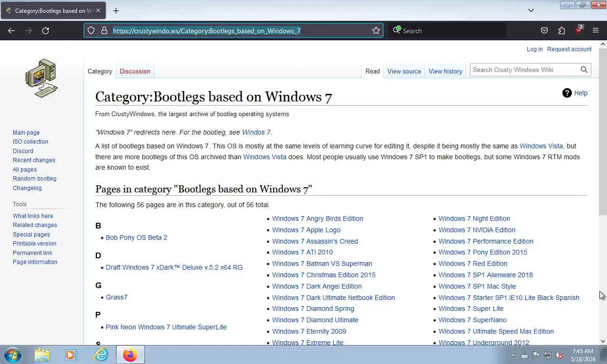
Task: Open What links here tool
Action: pyautogui.click(x=33, y=216)
